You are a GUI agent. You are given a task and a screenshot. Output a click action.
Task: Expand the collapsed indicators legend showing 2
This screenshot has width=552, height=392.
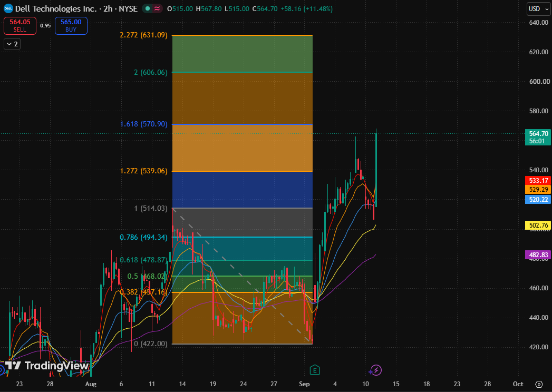[x=12, y=44]
